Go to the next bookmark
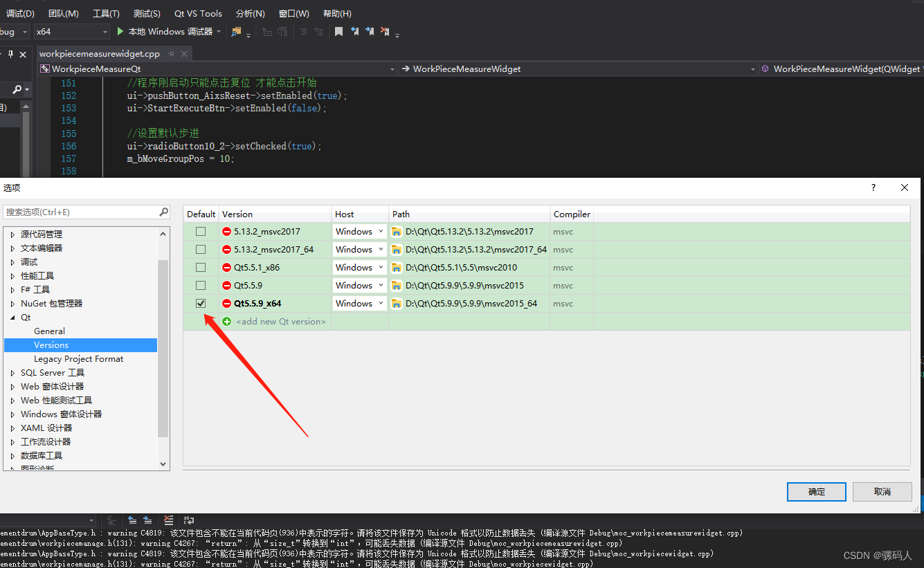The image size is (924, 568). click(x=370, y=31)
